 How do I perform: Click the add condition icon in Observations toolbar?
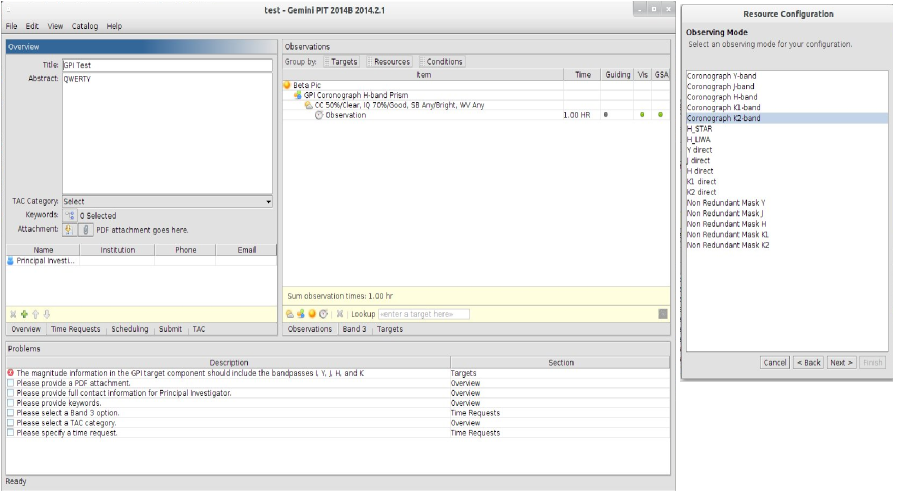click(x=289, y=314)
